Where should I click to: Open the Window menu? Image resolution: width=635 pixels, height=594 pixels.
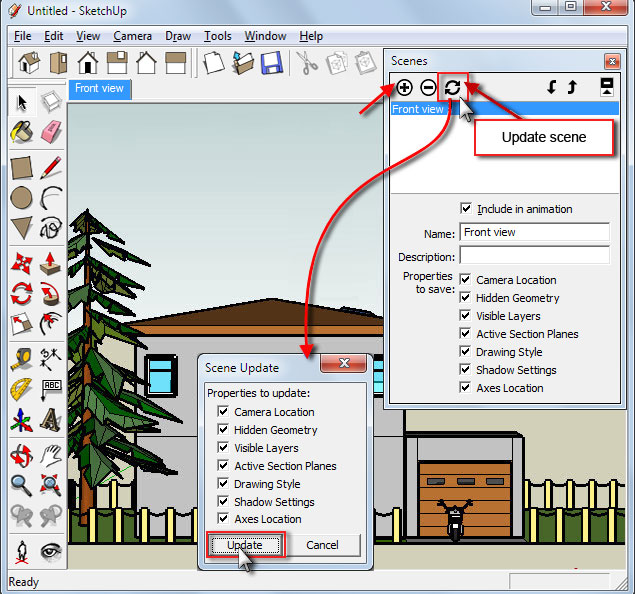click(x=265, y=36)
